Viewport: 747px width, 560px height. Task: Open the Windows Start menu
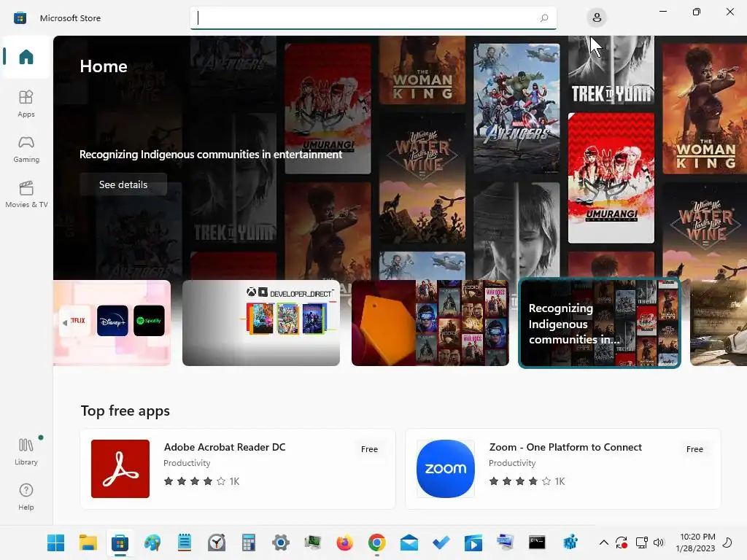(x=55, y=542)
